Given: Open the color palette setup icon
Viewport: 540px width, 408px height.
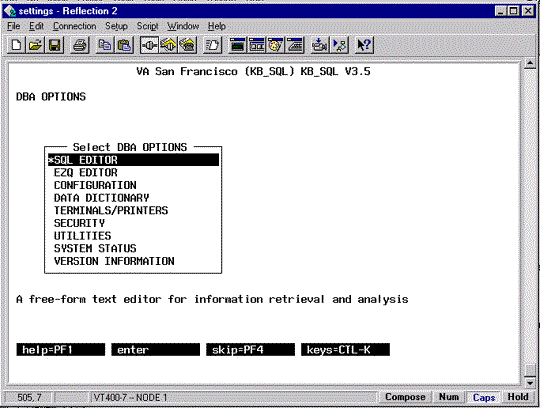Looking at the screenshot, I should pyautogui.click(x=276, y=45).
